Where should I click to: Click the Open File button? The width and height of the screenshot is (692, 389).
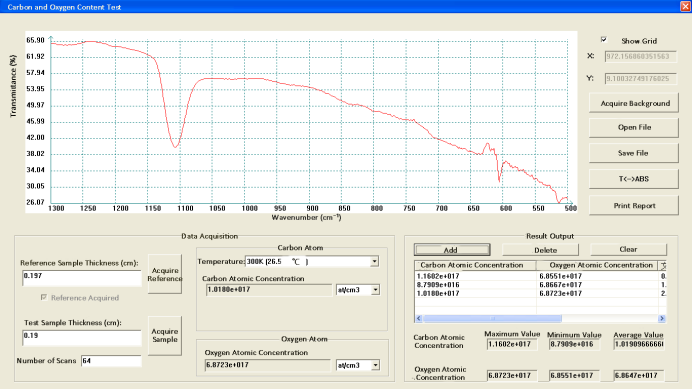(x=634, y=127)
